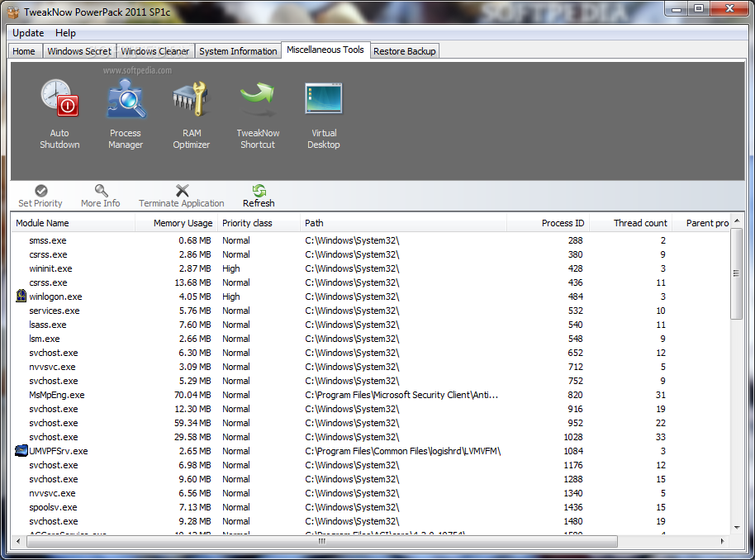Screen dimensions: 755x560
Task: Open the TweakNow Shortcut tool
Action: [258, 116]
